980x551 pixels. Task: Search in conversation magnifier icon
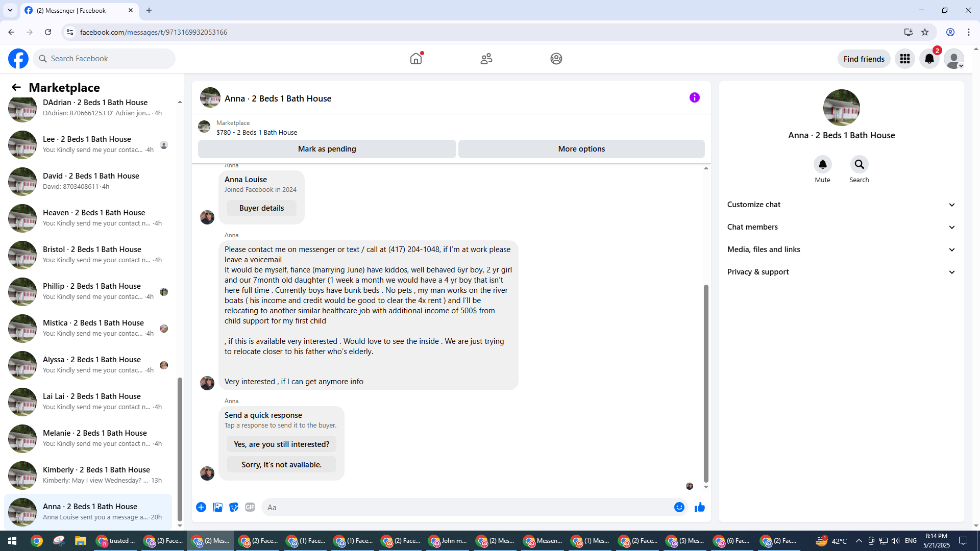859,164
